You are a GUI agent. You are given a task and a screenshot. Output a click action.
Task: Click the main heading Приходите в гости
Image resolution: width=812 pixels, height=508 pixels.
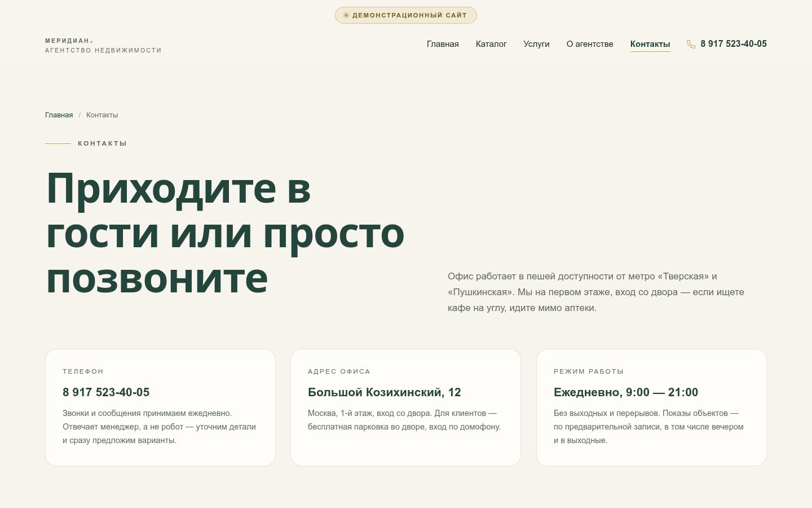[x=225, y=233]
